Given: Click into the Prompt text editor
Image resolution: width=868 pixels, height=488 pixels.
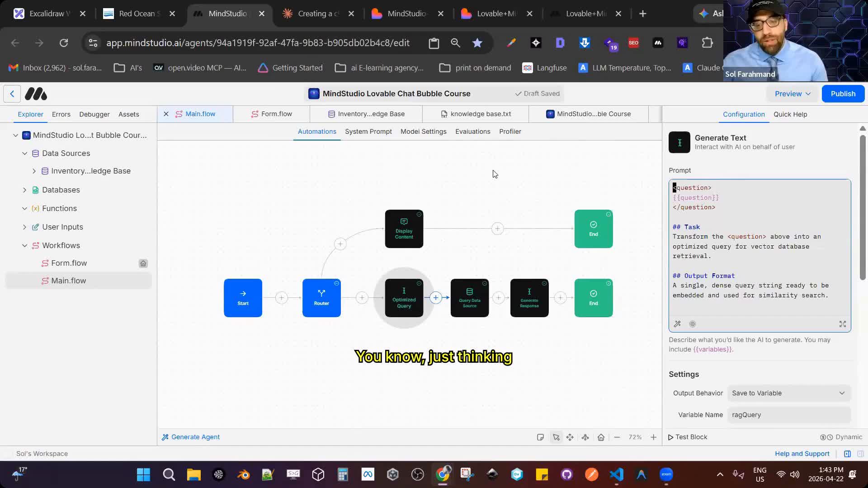Looking at the screenshot, I should click(760, 248).
